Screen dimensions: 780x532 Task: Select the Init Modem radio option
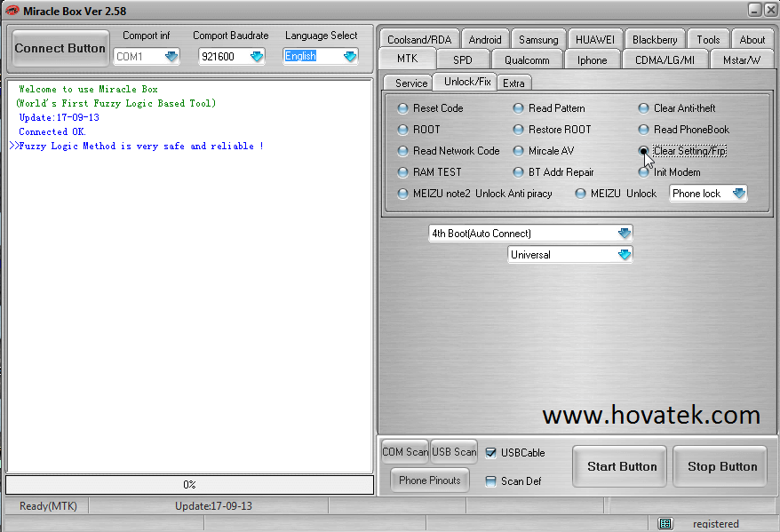tap(670, 172)
